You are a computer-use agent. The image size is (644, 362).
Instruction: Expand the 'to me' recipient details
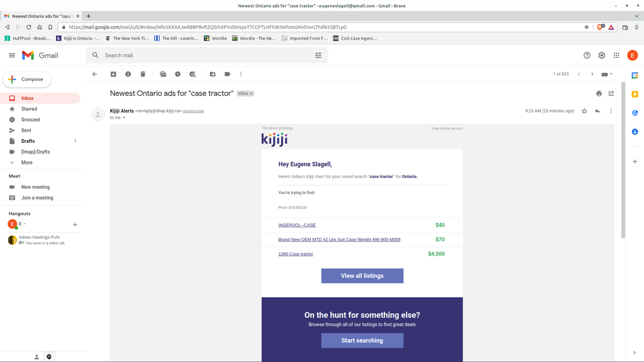[x=124, y=118]
